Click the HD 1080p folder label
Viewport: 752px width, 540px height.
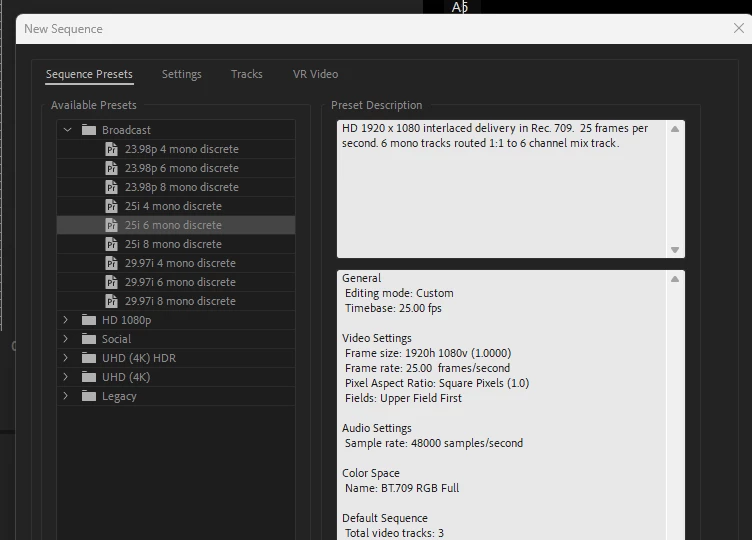click(126, 320)
